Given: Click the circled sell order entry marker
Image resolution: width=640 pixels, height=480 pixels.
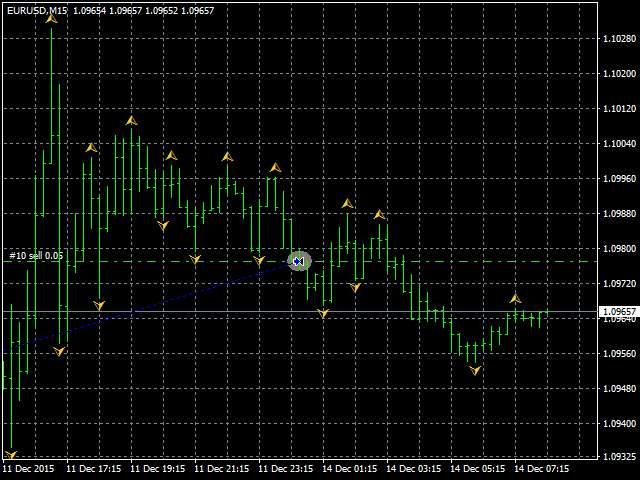Looking at the screenshot, I should coord(299,261).
